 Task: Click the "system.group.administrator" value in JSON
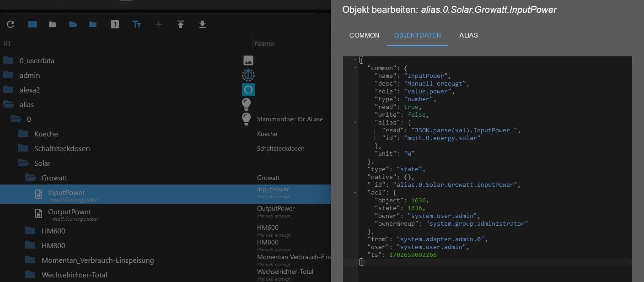point(477,223)
